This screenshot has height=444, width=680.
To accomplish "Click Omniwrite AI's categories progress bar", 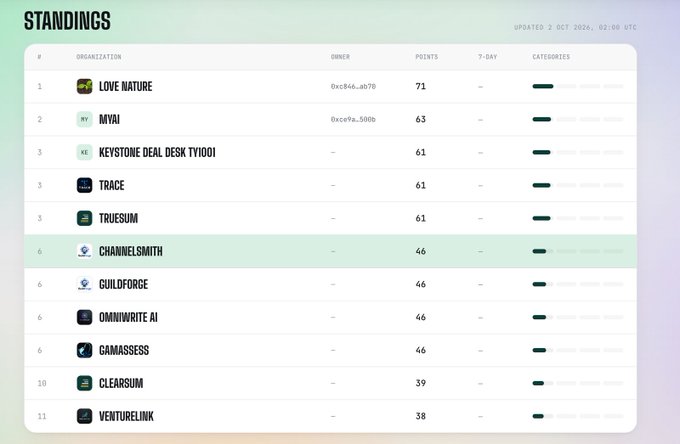I will pyautogui.click(x=578, y=317).
